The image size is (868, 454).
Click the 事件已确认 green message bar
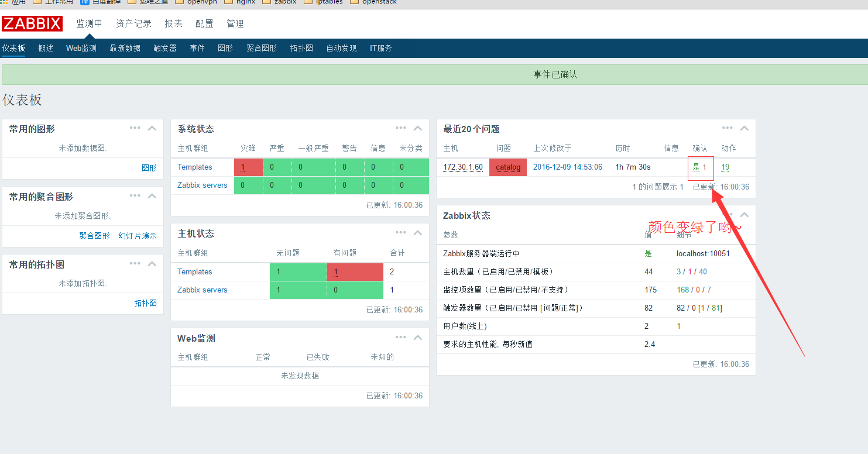pos(435,75)
